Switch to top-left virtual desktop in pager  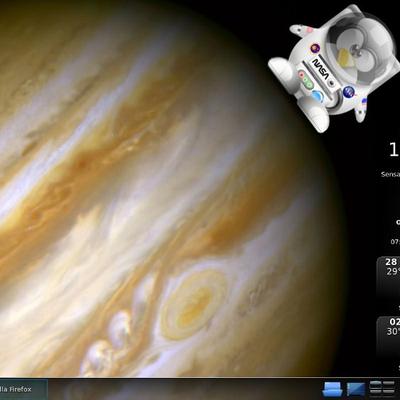point(375,384)
